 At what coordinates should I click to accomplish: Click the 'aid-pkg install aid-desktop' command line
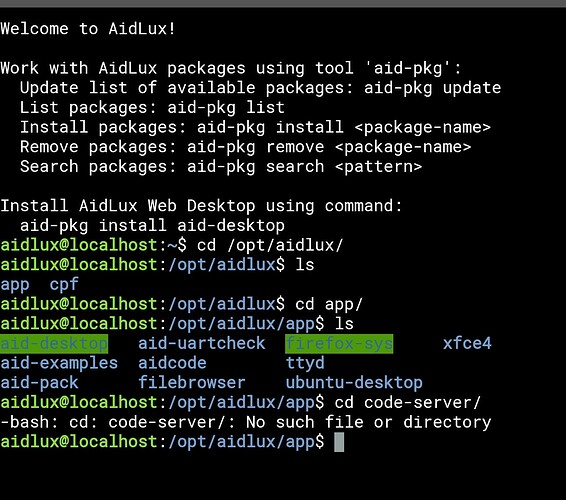[x=152, y=226]
